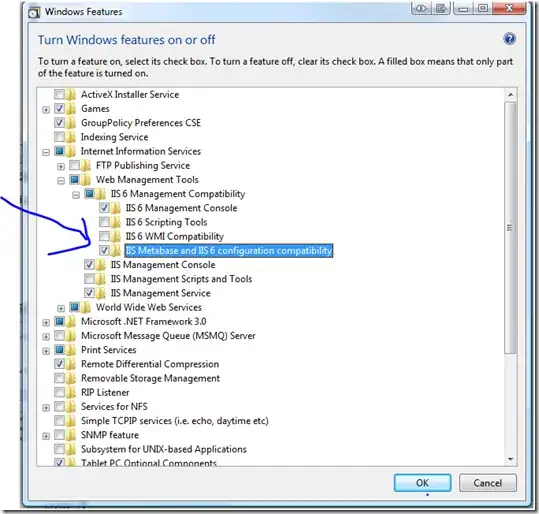The height and width of the screenshot is (514, 539).
Task: Select 'IIS Management Service' label
Action: tap(160, 293)
